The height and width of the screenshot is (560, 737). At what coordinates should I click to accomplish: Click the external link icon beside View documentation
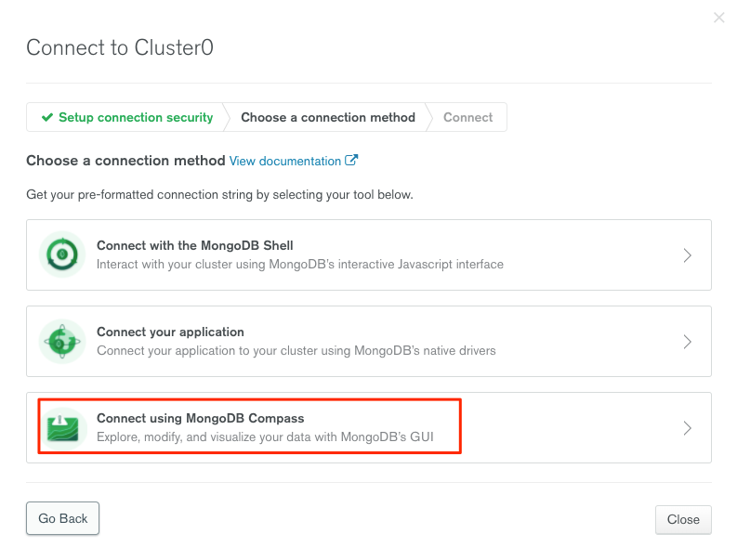(351, 161)
